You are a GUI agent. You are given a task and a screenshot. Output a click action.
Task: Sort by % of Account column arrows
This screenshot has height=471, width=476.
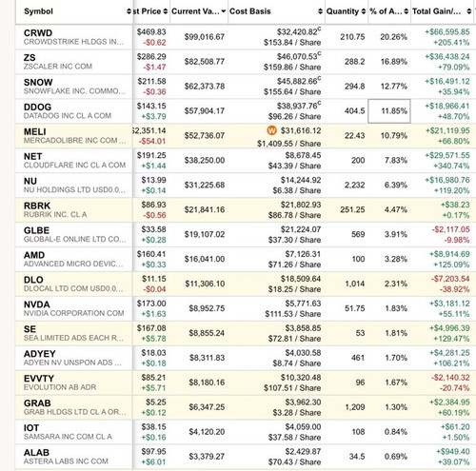pos(407,11)
